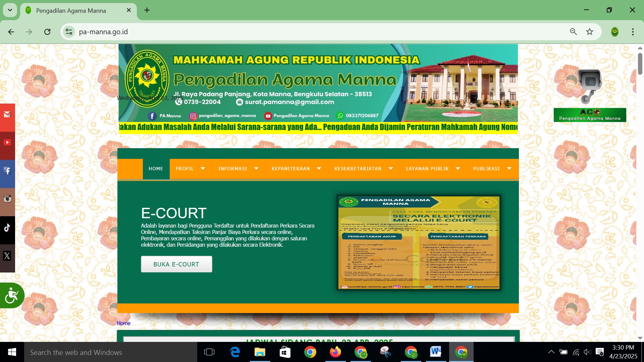Screen dimensions: 644x362
Task: Click the Pengadilan Agama Manna browser tab
Action: pos(71,11)
